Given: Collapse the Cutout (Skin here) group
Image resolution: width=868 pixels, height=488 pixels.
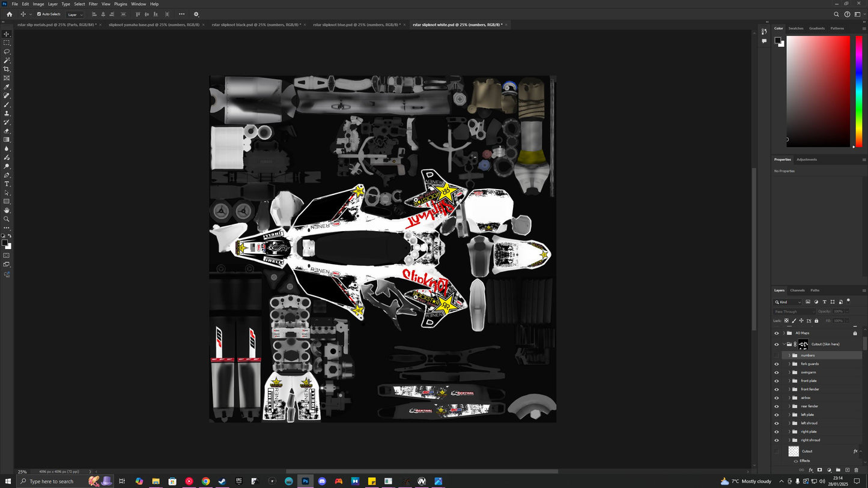Looking at the screenshot, I should click(784, 345).
